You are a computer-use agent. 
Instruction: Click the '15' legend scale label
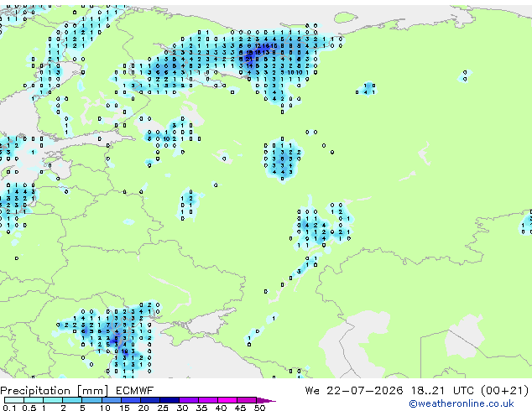[x=124, y=408]
